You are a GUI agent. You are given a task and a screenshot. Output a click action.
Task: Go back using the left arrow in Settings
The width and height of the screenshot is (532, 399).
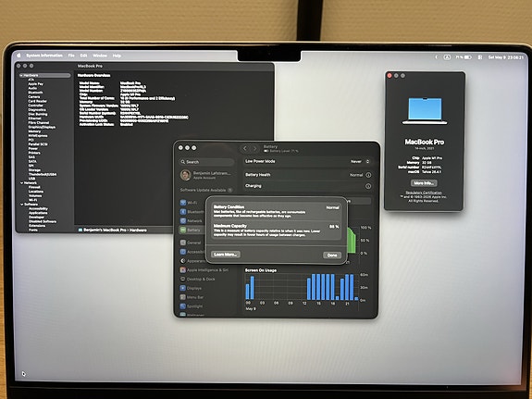245,148
